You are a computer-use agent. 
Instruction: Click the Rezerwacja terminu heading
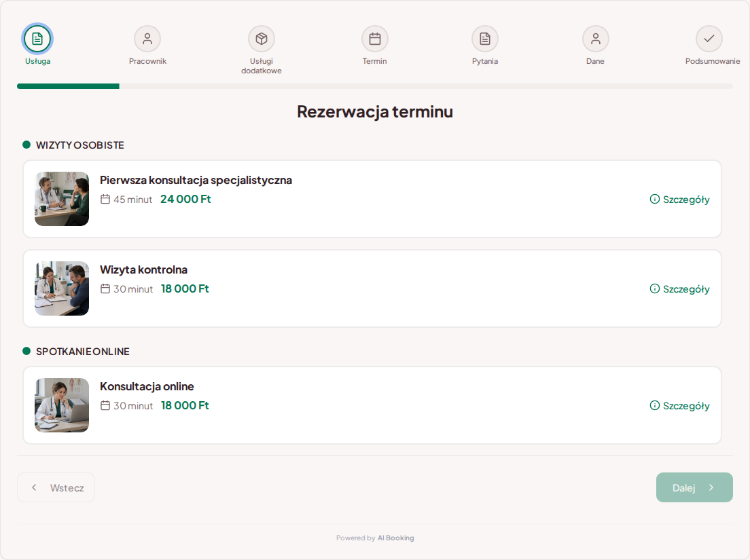pyautogui.click(x=375, y=111)
